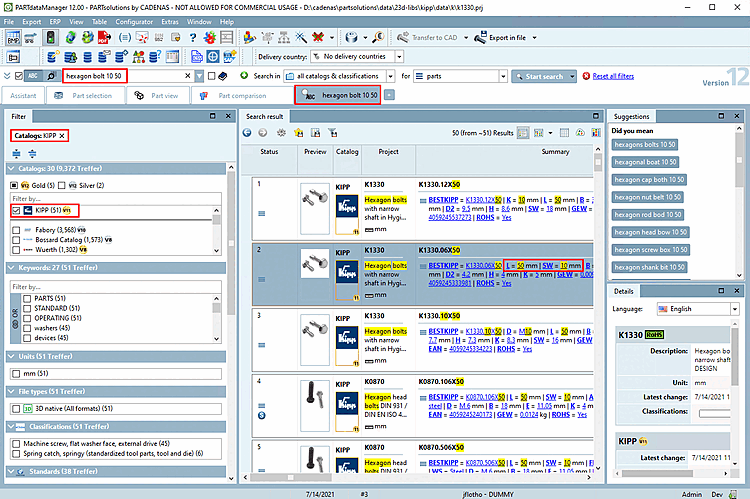Click the PDF export icon
The width and height of the screenshot is (750, 499).
pyautogui.click(x=104, y=37)
